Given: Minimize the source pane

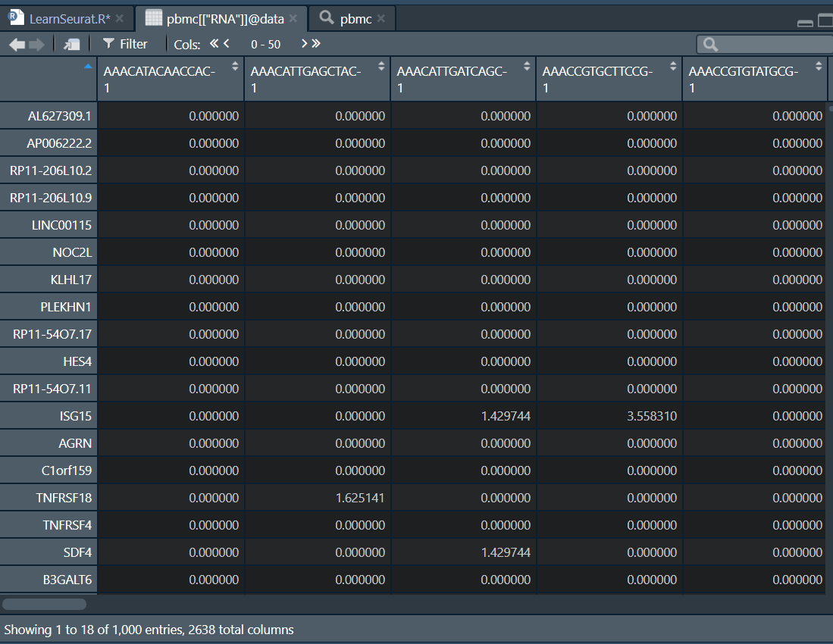Looking at the screenshot, I should click(x=806, y=22).
